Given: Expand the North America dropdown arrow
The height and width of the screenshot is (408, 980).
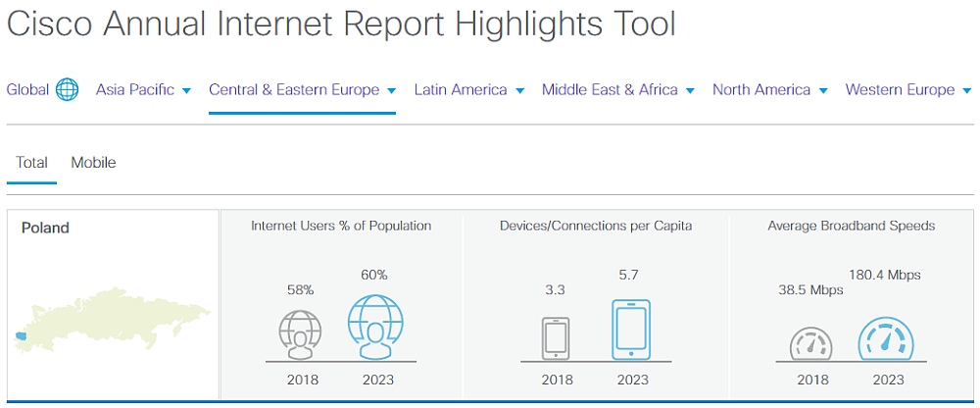Looking at the screenshot, I should click(x=823, y=91).
